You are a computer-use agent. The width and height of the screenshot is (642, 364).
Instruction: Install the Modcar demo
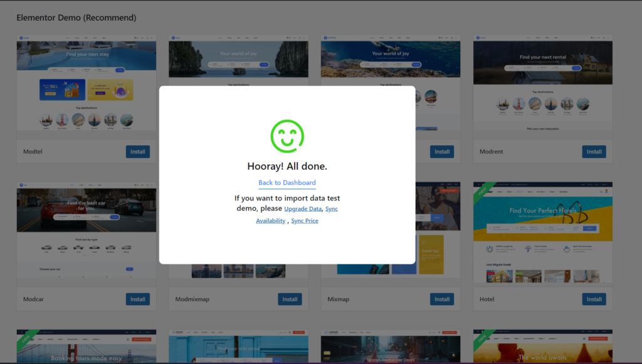click(x=137, y=299)
